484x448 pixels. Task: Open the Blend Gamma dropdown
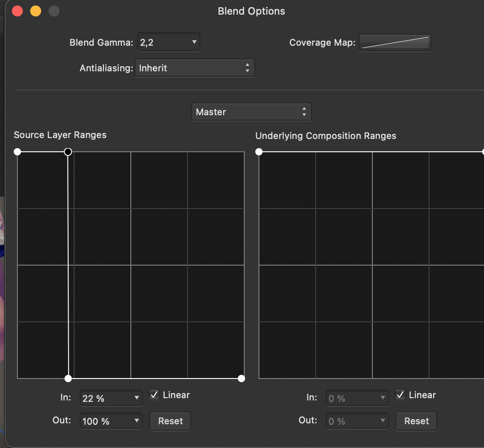coord(168,42)
